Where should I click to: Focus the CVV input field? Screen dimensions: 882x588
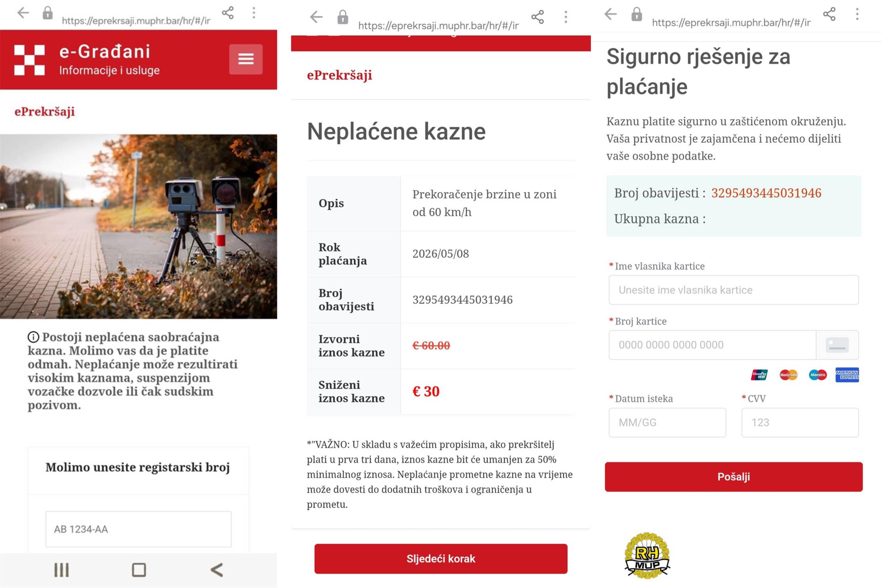pyautogui.click(x=800, y=422)
